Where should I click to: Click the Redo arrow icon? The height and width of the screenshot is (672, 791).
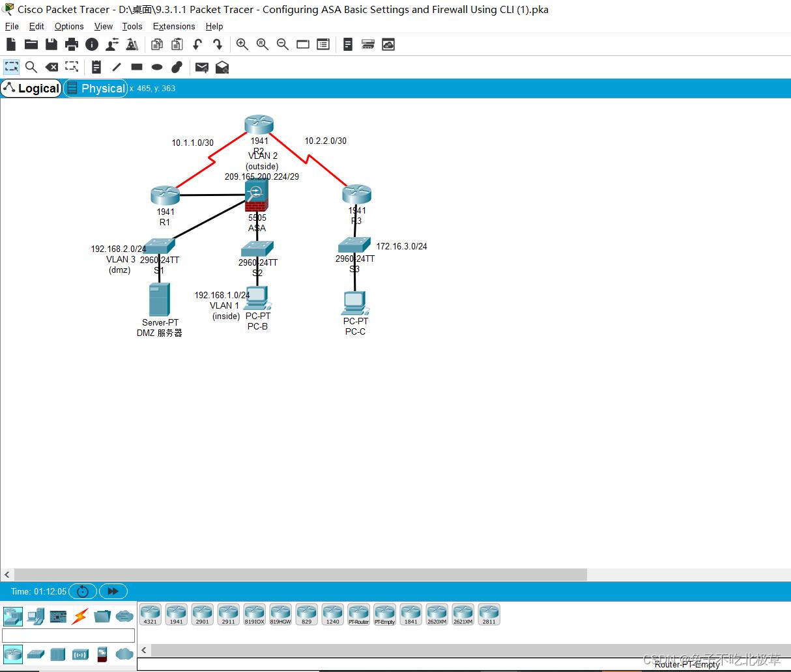[218, 44]
